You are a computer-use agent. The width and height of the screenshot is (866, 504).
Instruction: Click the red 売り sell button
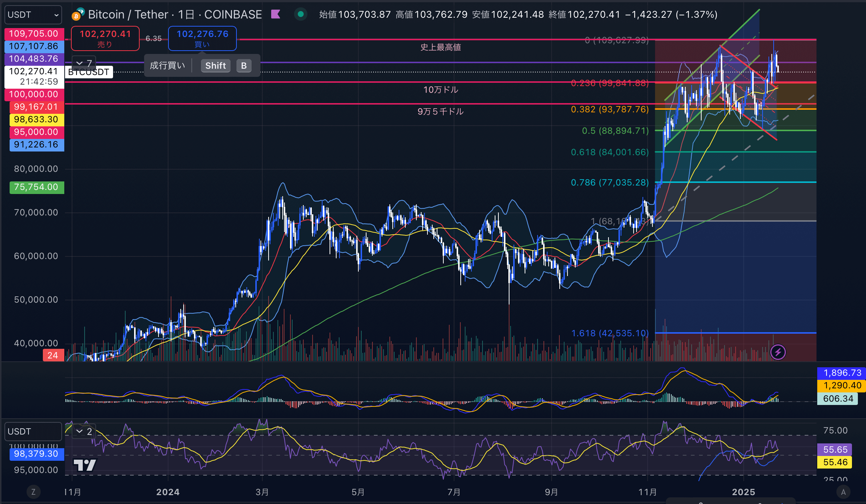pos(105,38)
